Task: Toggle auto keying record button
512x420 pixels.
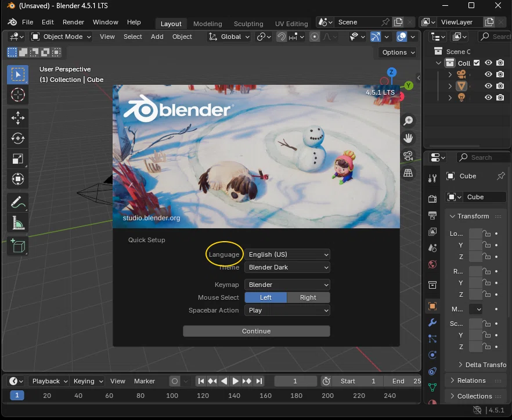Action: 175,381
